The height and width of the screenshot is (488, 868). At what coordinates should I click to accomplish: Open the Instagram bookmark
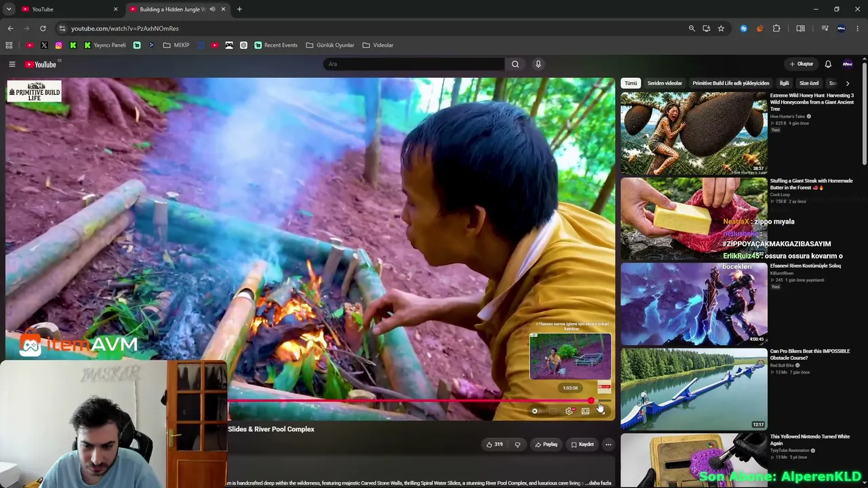click(x=59, y=45)
